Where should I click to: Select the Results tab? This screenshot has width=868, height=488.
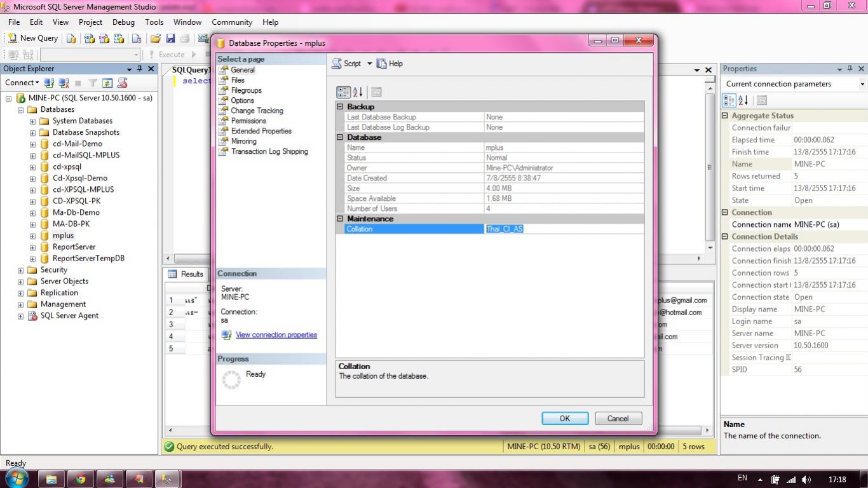point(186,274)
